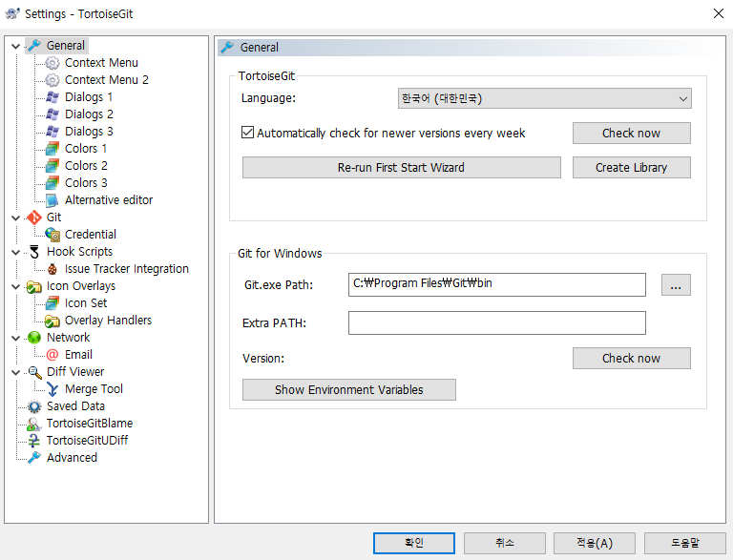Click the Overlay Handlers folder icon
Screen dimensions: 733x560
click(x=52, y=321)
